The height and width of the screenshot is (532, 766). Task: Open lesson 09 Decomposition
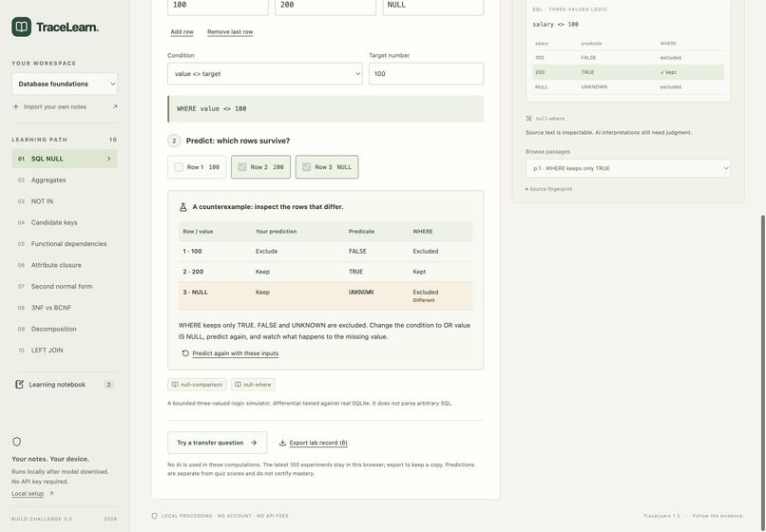point(65,329)
